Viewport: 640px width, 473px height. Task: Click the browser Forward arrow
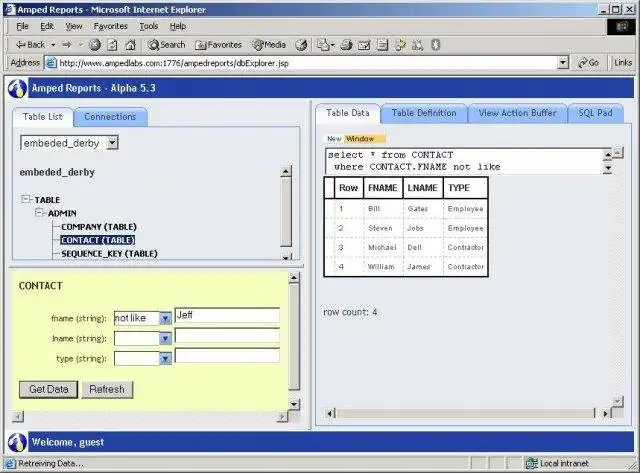(67, 45)
